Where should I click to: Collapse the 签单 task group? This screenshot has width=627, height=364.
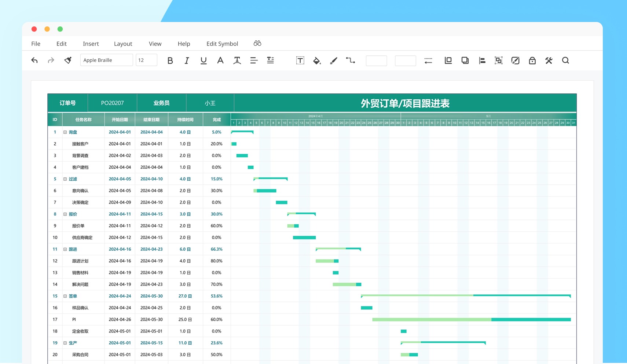[x=65, y=296]
